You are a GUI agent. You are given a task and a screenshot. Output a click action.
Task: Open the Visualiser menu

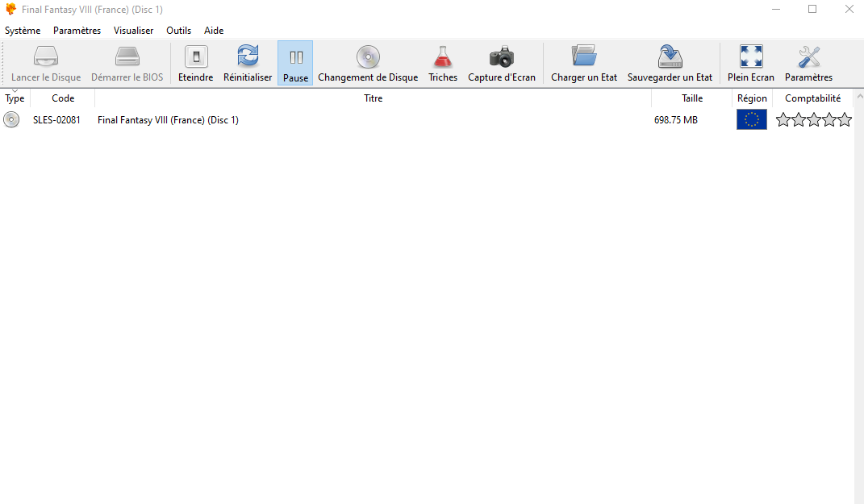pyautogui.click(x=133, y=31)
